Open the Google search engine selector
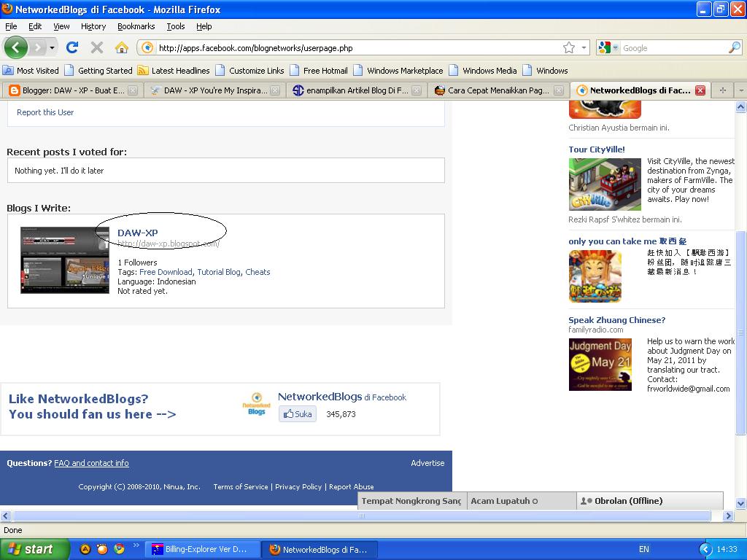Image resolution: width=747 pixels, height=560 pixels. pos(608,47)
